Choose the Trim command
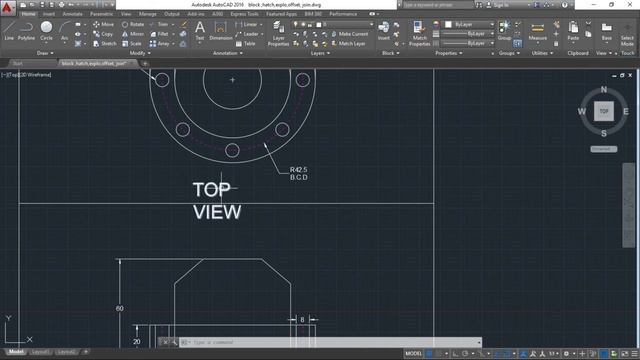Viewport: 640px width, 360px height. click(159, 24)
